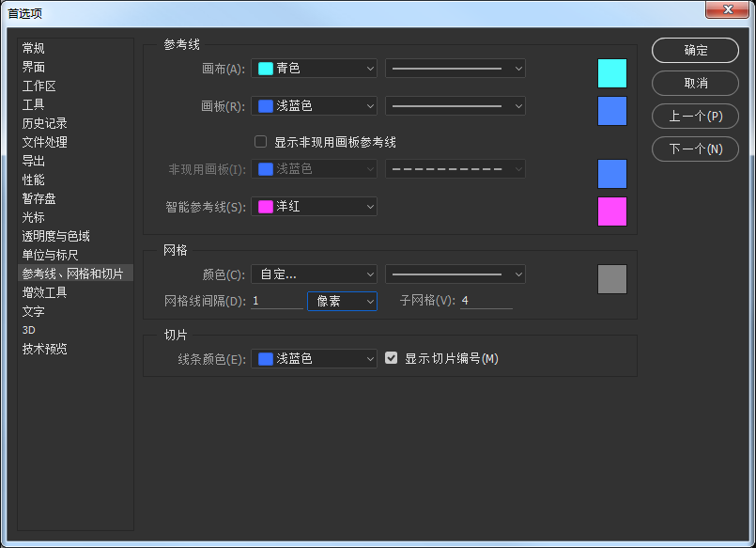Open 画布 guide line style dropdown
This screenshot has height=548, width=756.
pos(455,69)
